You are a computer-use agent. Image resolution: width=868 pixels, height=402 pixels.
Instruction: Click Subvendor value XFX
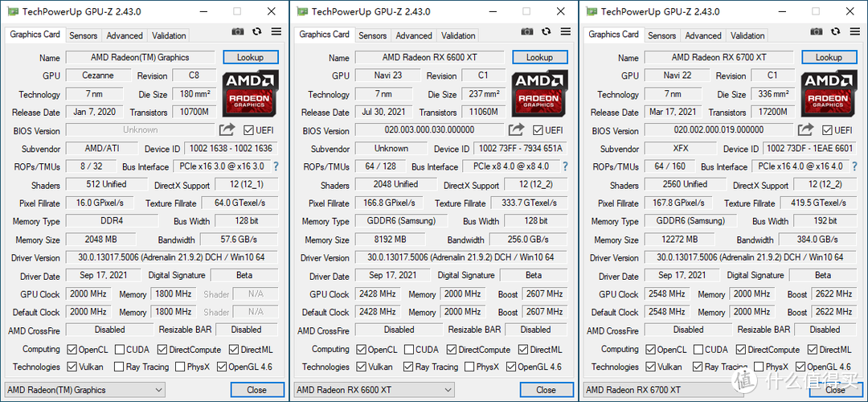(x=681, y=149)
